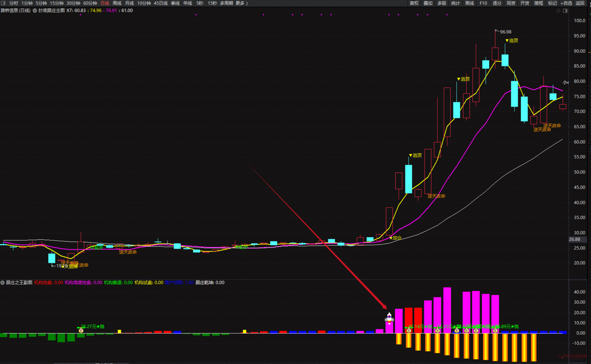The height and width of the screenshot is (364, 591).
Task: Click the left panel toggle icon
Action: click(3, 3)
